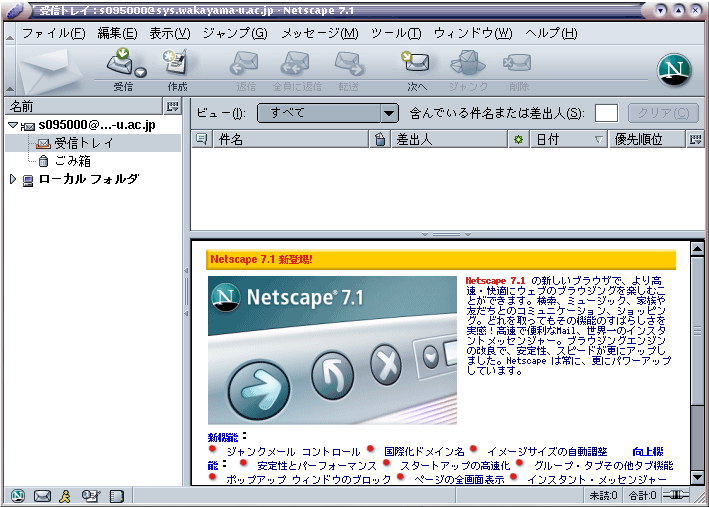
Task: Open the 国際化ドメイン名 link
Action: [x=424, y=452]
